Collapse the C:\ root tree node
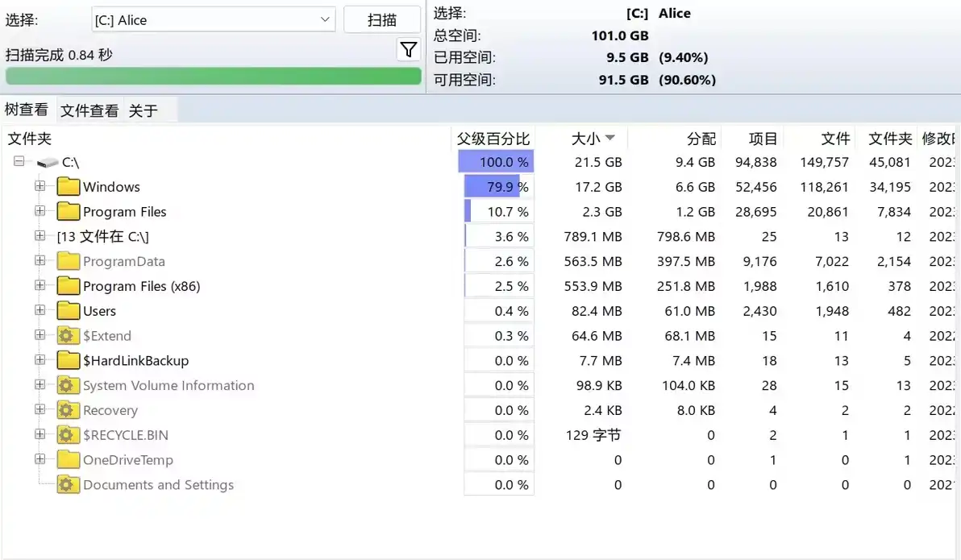This screenshot has width=961, height=560. click(x=19, y=162)
